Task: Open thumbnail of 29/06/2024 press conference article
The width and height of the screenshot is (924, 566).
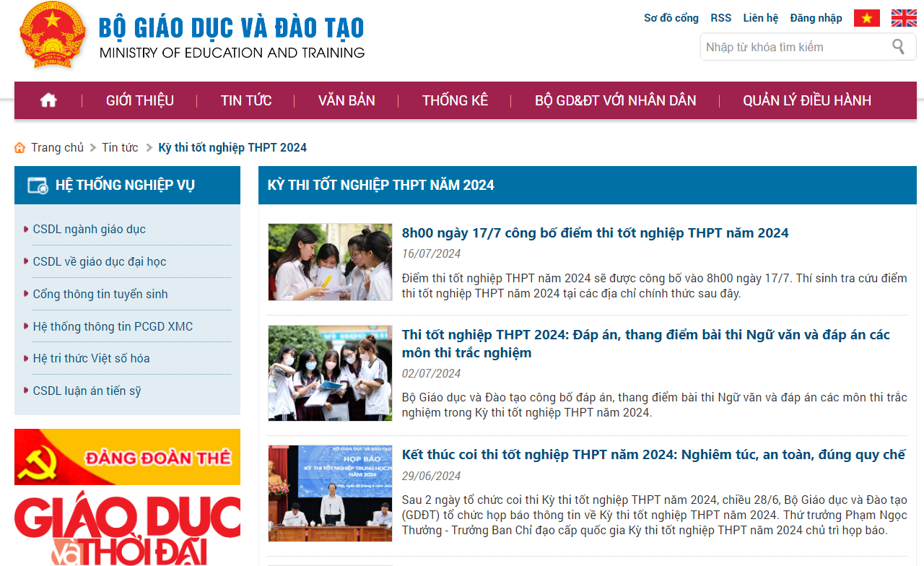Action: coord(330,493)
